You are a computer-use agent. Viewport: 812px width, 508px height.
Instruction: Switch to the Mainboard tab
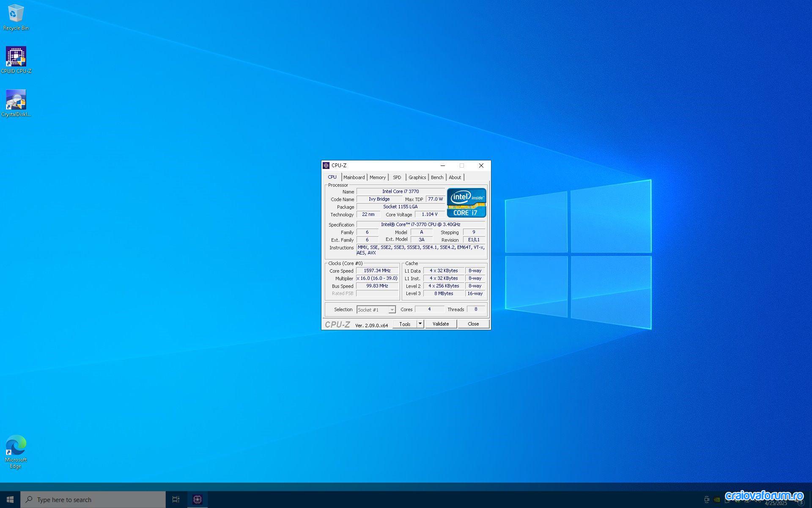[354, 177]
